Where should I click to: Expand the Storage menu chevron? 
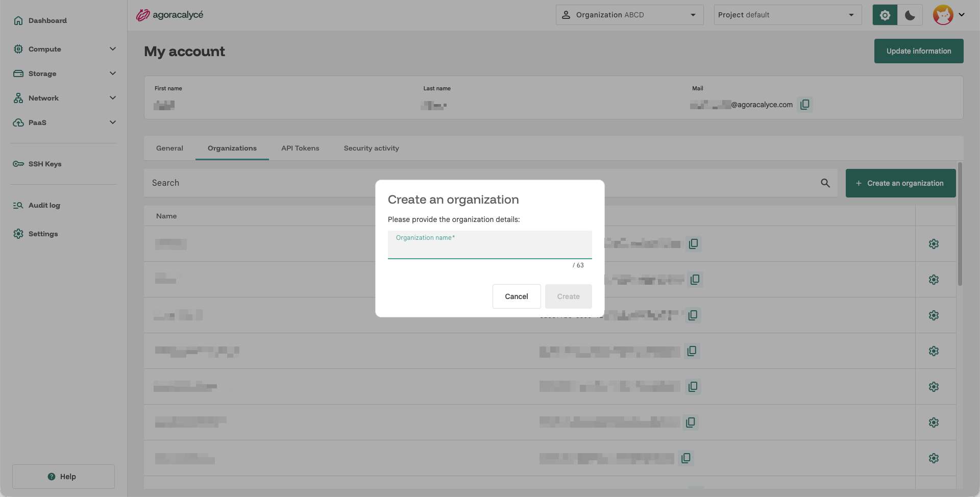click(113, 73)
